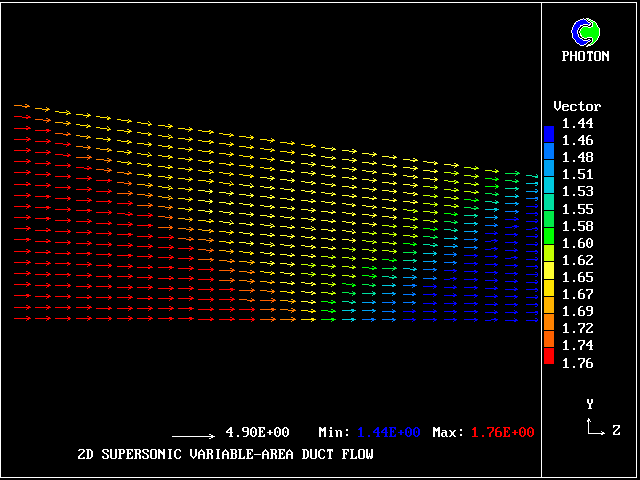The image size is (640, 480).
Task: Click the 1.60 legend value
Action: click(577, 243)
